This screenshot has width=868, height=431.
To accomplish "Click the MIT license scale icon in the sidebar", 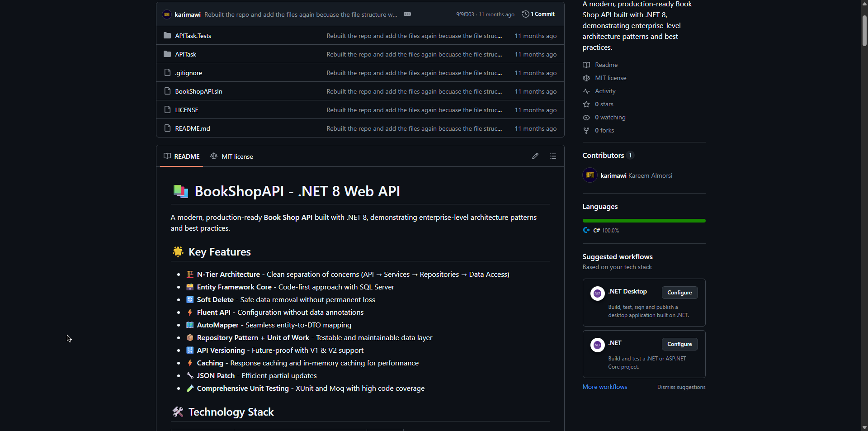I will point(586,78).
